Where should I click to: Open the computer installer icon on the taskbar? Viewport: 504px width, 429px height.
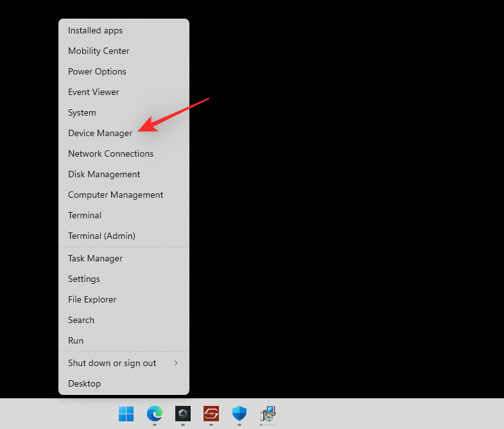tap(268, 414)
